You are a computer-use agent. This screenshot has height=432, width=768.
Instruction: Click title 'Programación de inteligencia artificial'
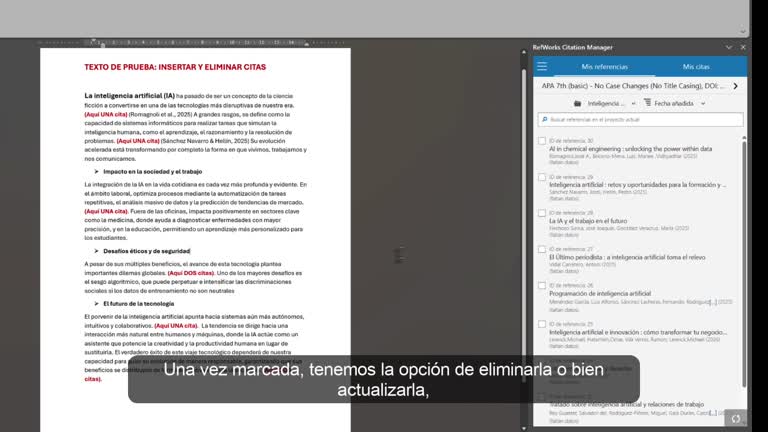600,293
